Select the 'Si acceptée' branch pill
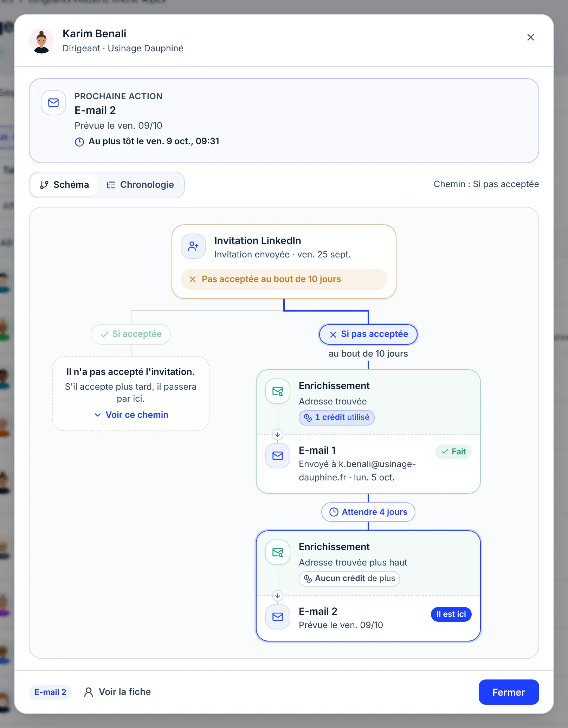Image resolution: width=568 pixels, height=728 pixels. click(x=131, y=334)
